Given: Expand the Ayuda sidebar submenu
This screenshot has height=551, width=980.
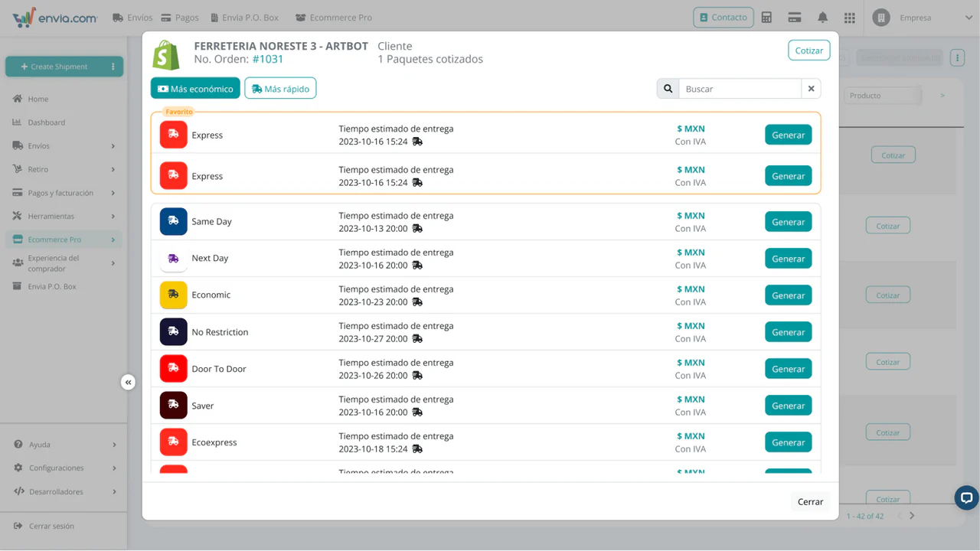Looking at the screenshot, I should click(x=114, y=445).
